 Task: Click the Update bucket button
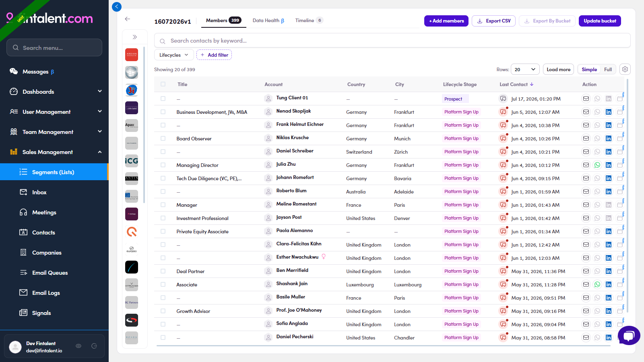pyautogui.click(x=600, y=21)
